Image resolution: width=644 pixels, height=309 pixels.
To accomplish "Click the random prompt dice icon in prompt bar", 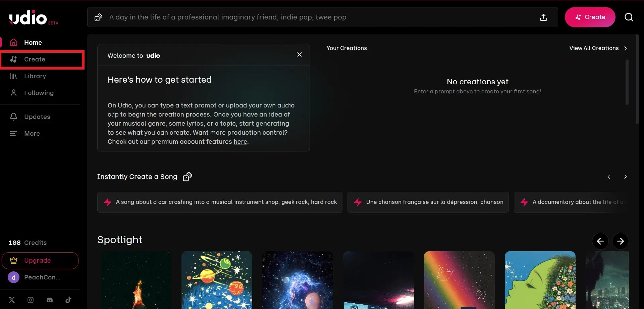I will pos(98,17).
